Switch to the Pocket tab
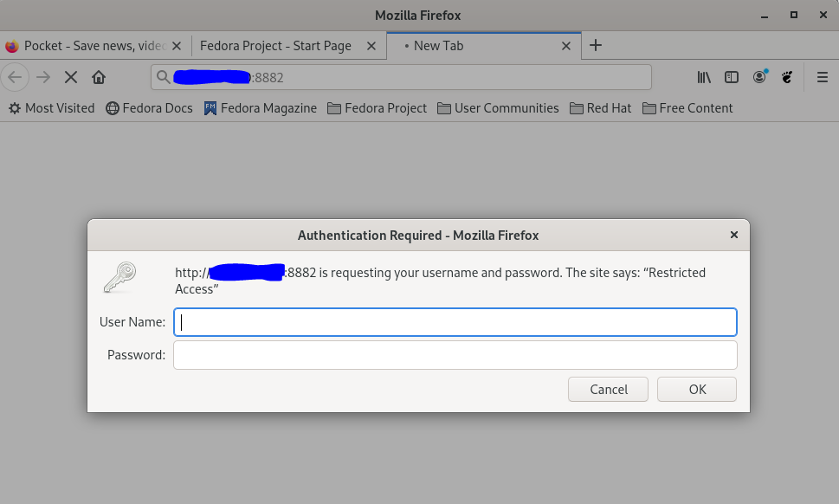Image resolution: width=839 pixels, height=504 pixels. 95,46
